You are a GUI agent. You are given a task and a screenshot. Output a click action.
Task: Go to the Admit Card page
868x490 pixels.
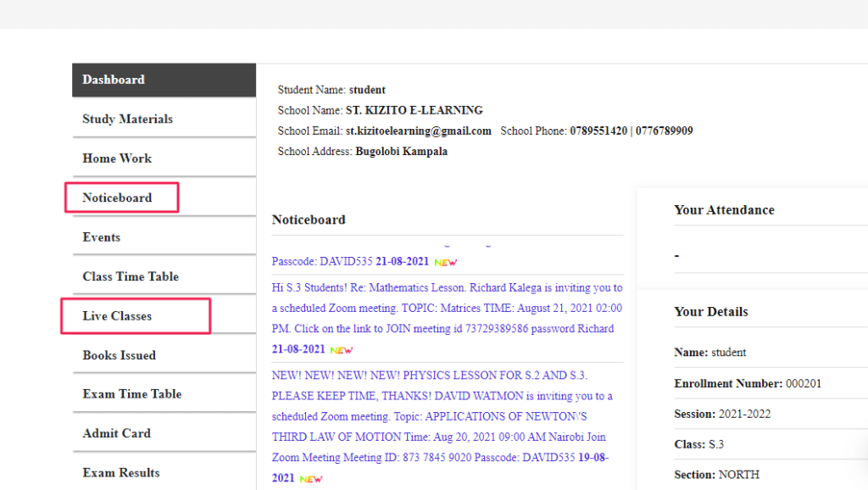117,433
